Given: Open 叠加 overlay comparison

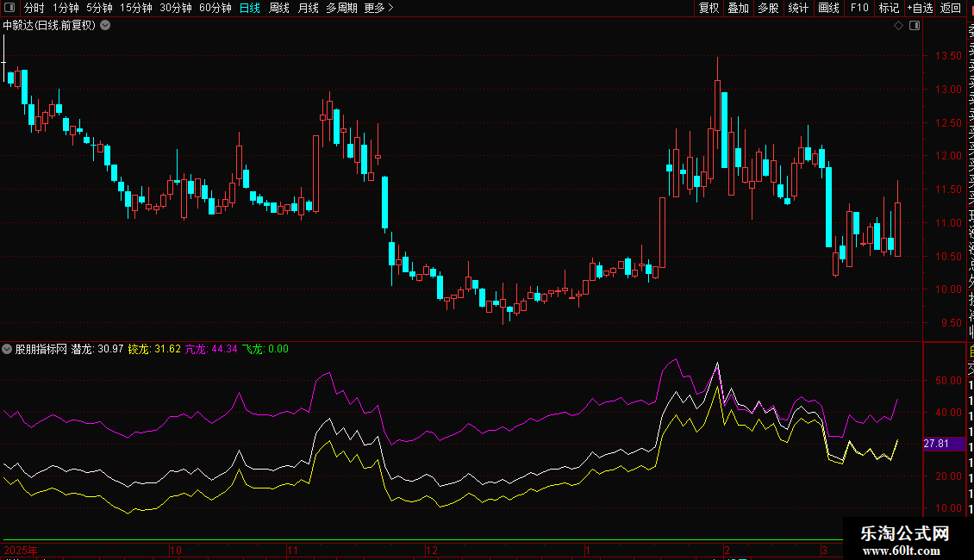Looking at the screenshot, I should (x=738, y=8).
